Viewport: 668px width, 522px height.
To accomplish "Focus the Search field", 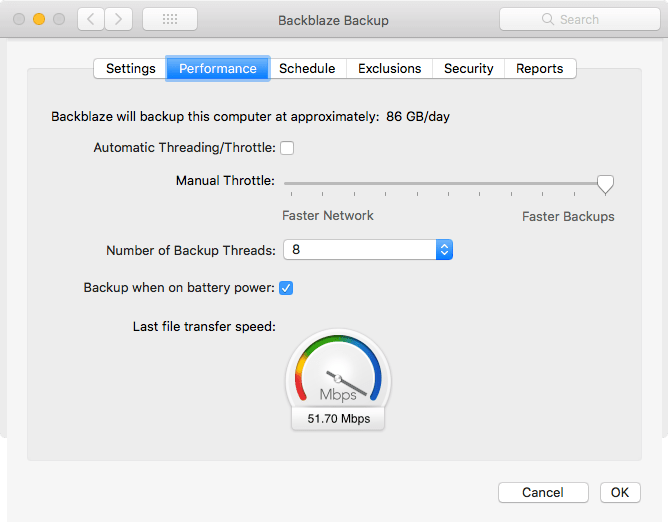I will (579, 19).
